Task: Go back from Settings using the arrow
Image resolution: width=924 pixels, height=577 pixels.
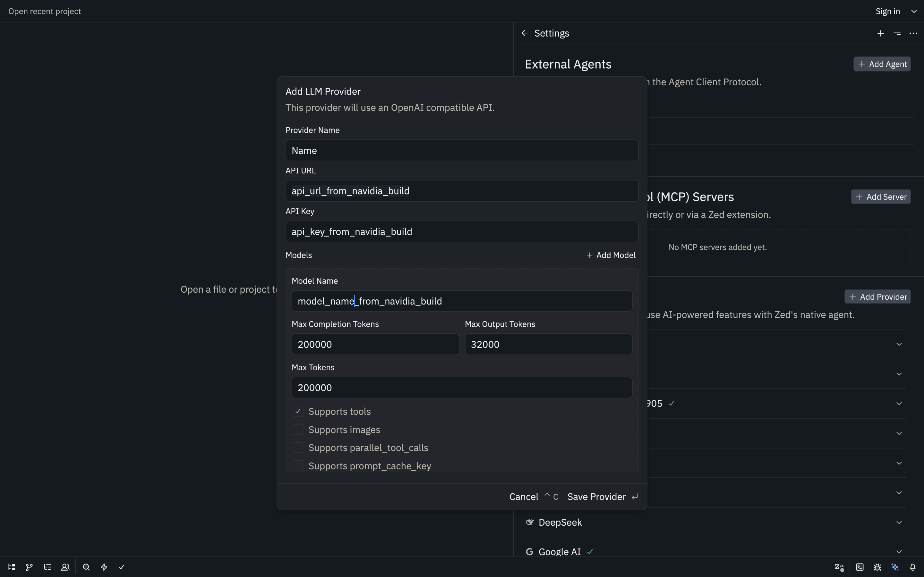Action: (x=524, y=33)
